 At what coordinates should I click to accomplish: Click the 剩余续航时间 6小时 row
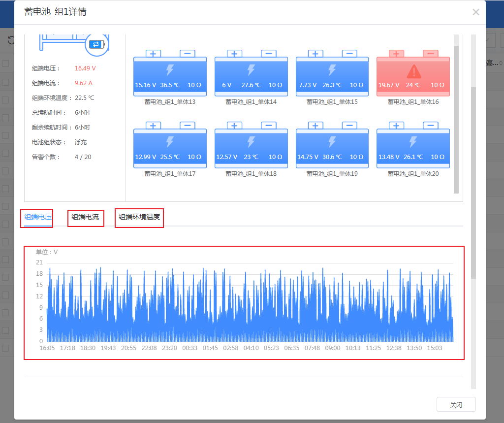61,128
